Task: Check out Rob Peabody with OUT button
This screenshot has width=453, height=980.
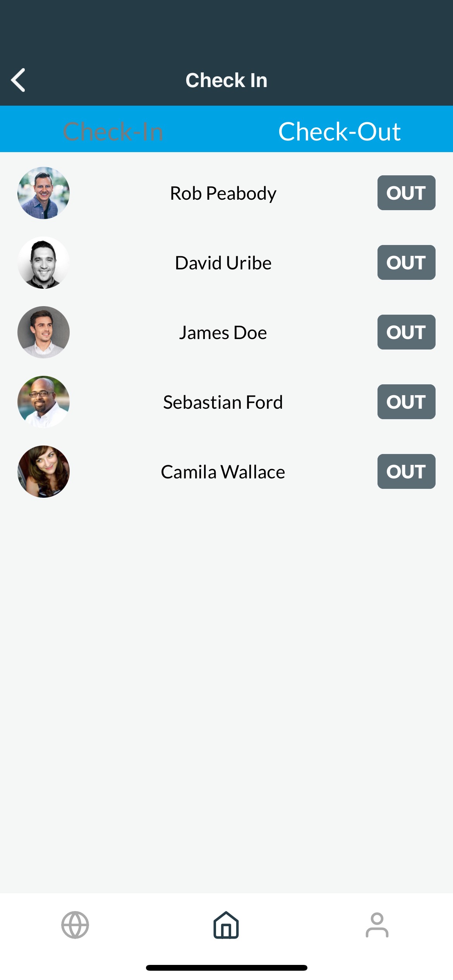Action: point(406,193)
